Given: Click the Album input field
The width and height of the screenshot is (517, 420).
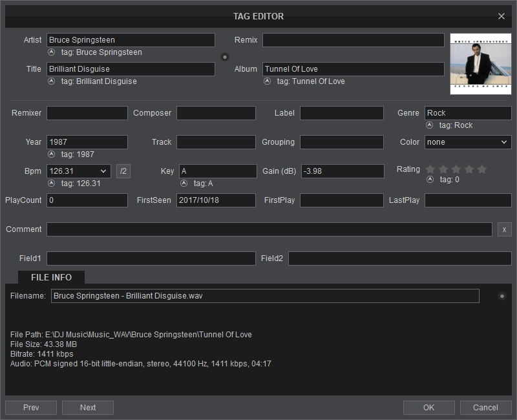Looking at the screenshot, I should [353, 69].
